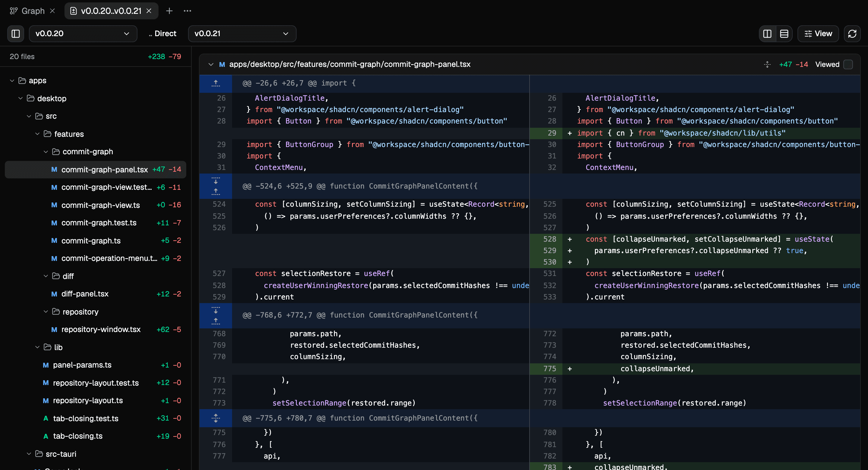This screenshot has height=470, width=868.
Task: Mark commit-graph-panel.tsx as Viewed
Action: (848, 64)
